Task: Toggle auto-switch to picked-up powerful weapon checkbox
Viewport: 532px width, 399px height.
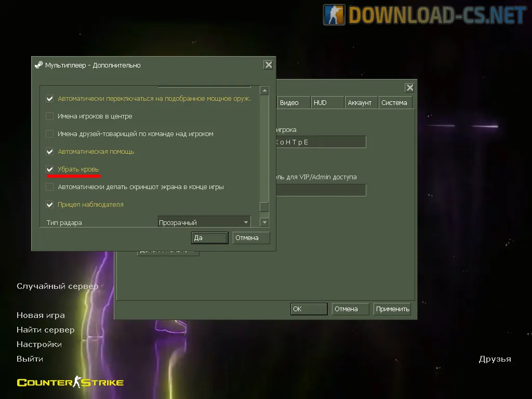Action: click(x=49, y=99)
